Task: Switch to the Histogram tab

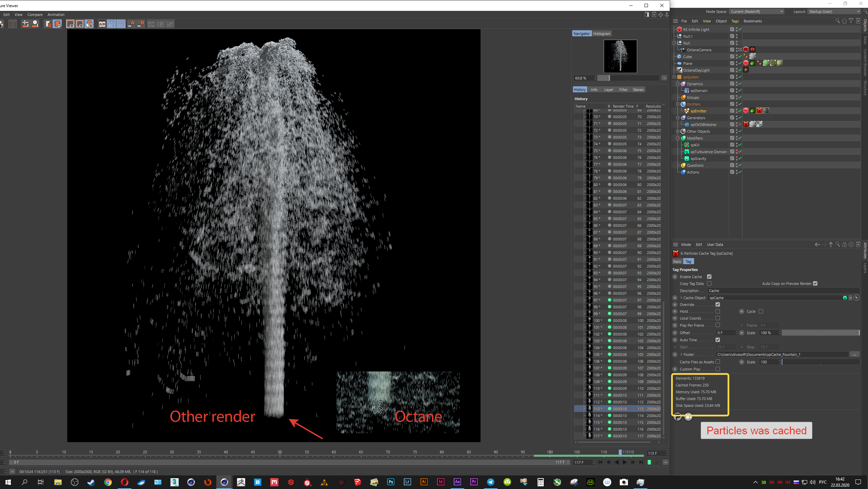Action: coord(602,34)
